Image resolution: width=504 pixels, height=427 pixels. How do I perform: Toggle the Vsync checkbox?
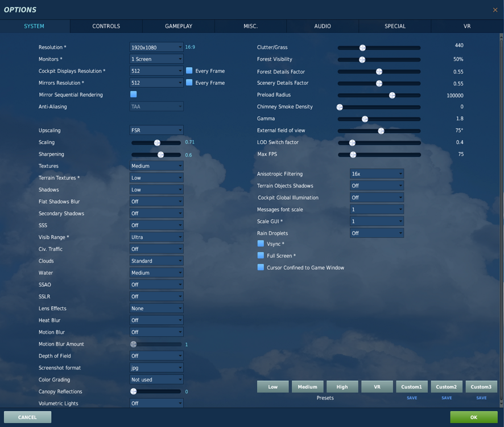[261, 243]
